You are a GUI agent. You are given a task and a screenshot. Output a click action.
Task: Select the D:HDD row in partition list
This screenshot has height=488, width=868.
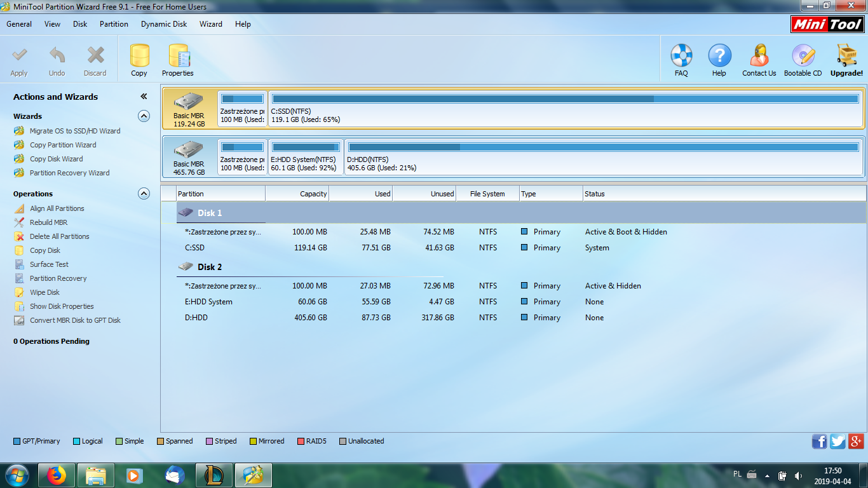(x=521, y=318)
